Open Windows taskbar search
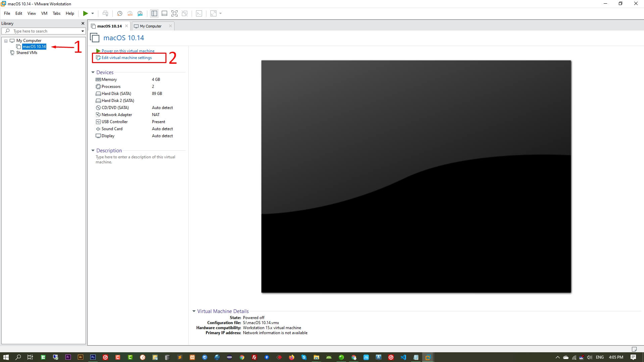Image resolution: width=644 pixels, height=362 pixels. click(x=18, y=357)
